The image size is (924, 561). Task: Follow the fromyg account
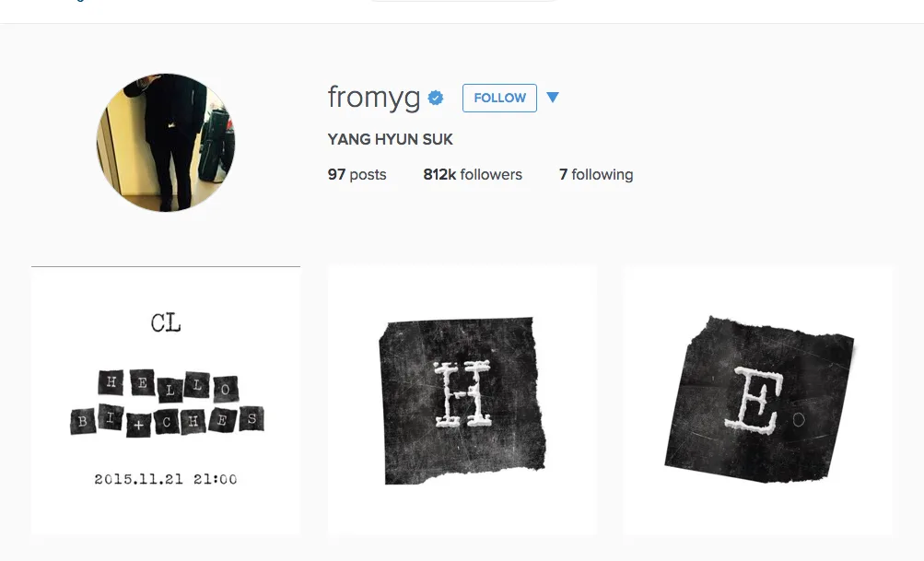(499, 98)
